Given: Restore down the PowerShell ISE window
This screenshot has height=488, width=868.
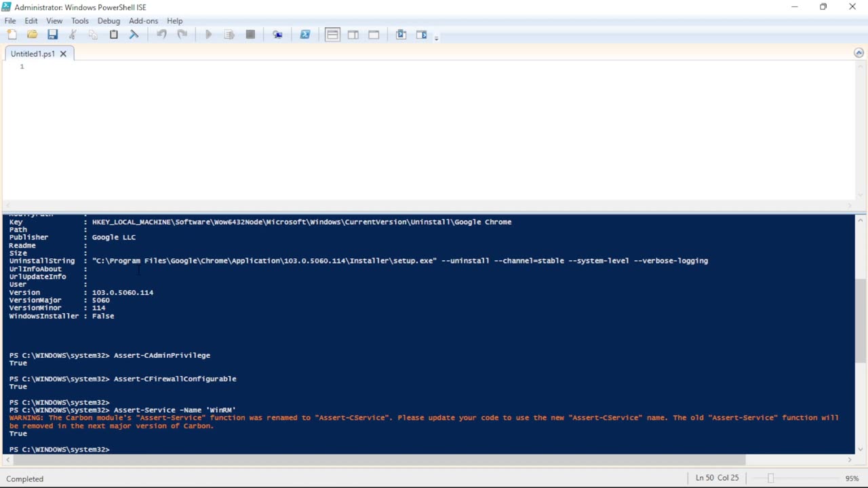Looking at the screenshot, I should pos(823,7).
